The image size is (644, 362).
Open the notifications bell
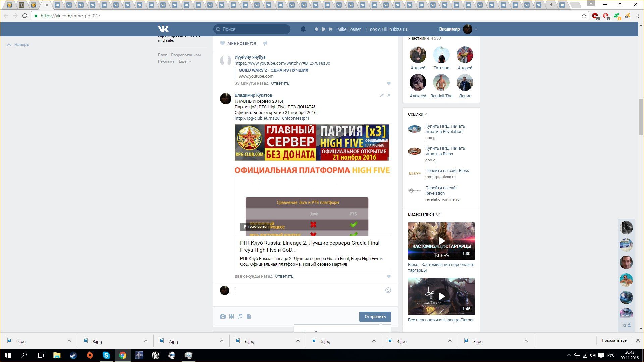click(x=303, y=29)
